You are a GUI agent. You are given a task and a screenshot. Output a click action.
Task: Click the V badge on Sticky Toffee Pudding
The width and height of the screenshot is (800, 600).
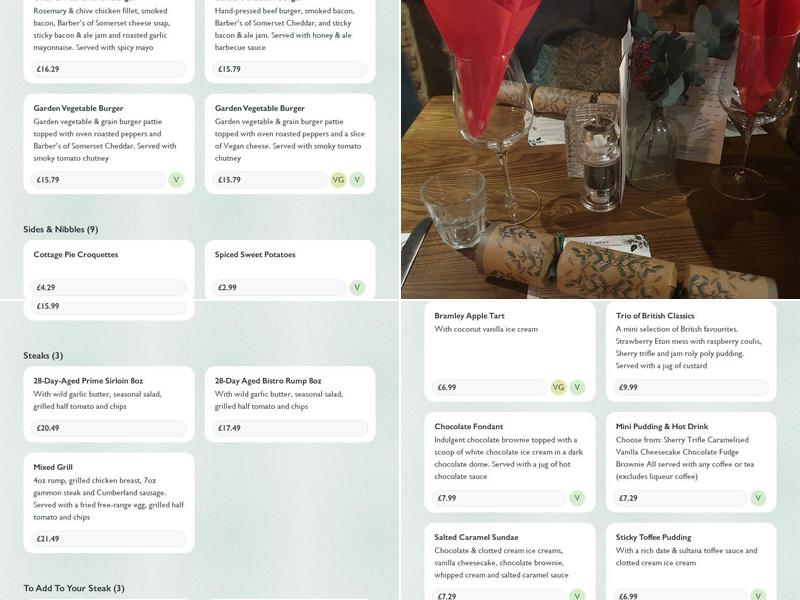[758, 595]
